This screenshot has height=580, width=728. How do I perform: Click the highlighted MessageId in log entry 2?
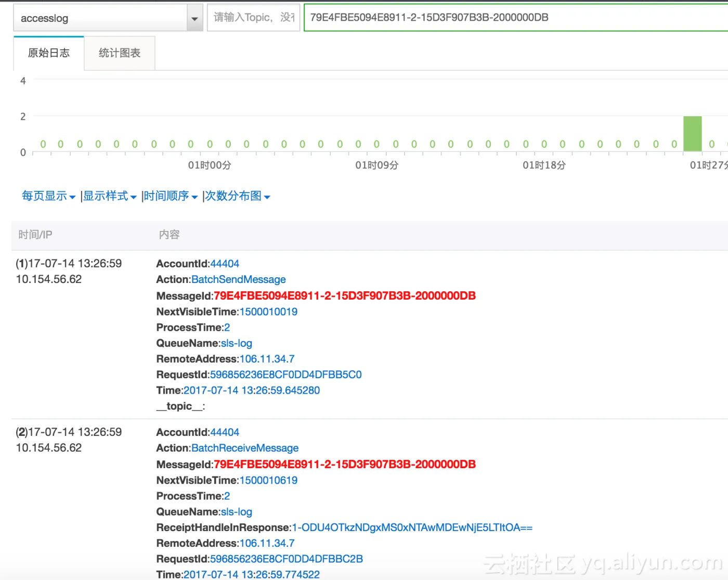(x=345, y=464)
